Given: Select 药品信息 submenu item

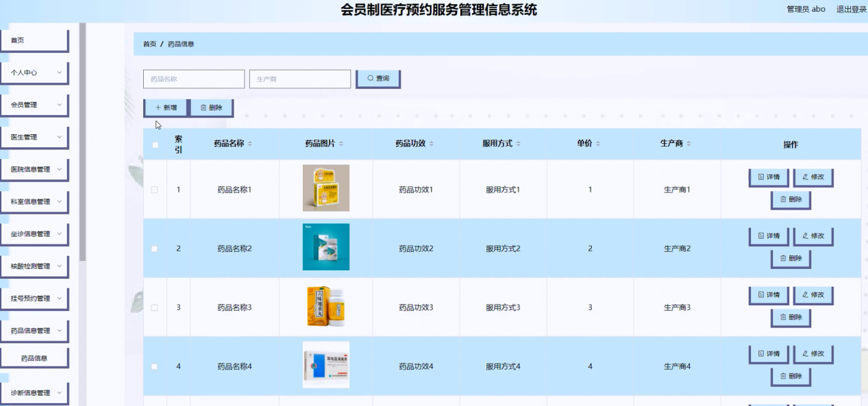Looking at the screenshot, I should tap(34, 358).
